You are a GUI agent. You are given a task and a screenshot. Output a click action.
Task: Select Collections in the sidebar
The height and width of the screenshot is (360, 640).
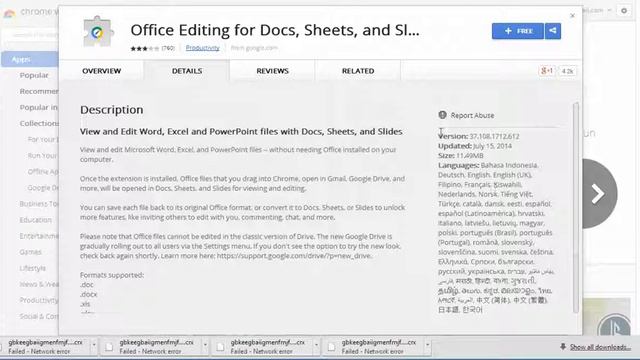[x=39, y=123]
